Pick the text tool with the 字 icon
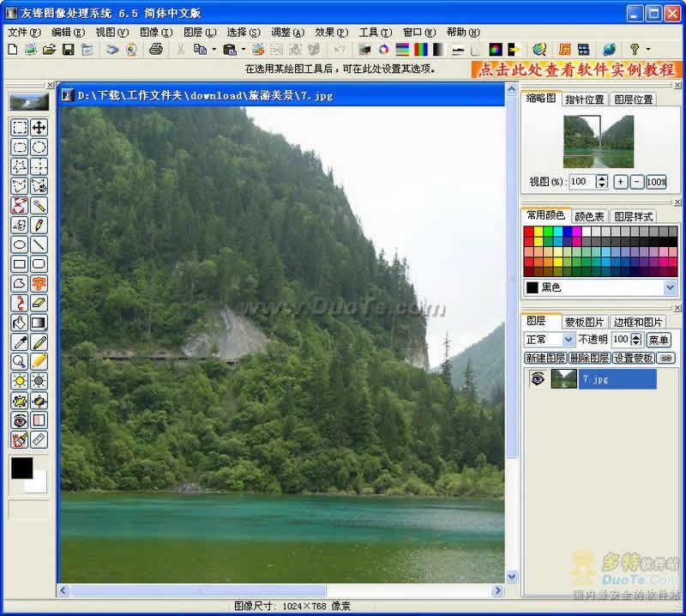Viewport: 686px width, 616px height. click(x=39, y=283)
